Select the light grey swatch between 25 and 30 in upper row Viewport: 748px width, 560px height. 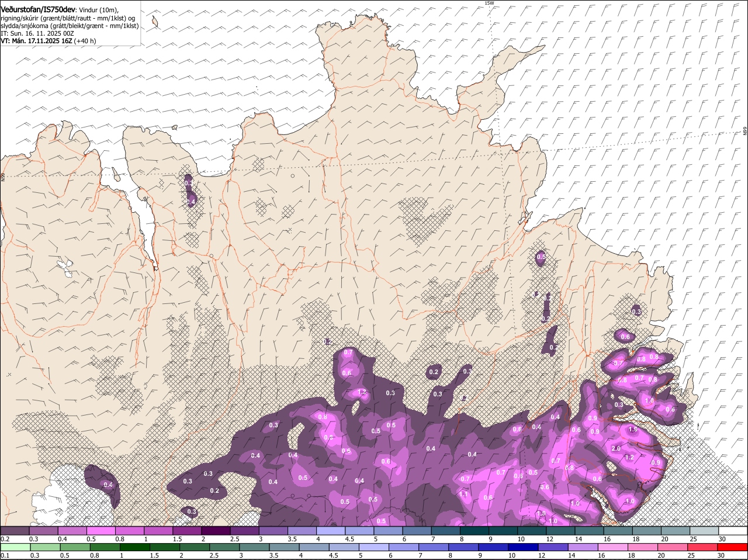(x=704, y=530)
